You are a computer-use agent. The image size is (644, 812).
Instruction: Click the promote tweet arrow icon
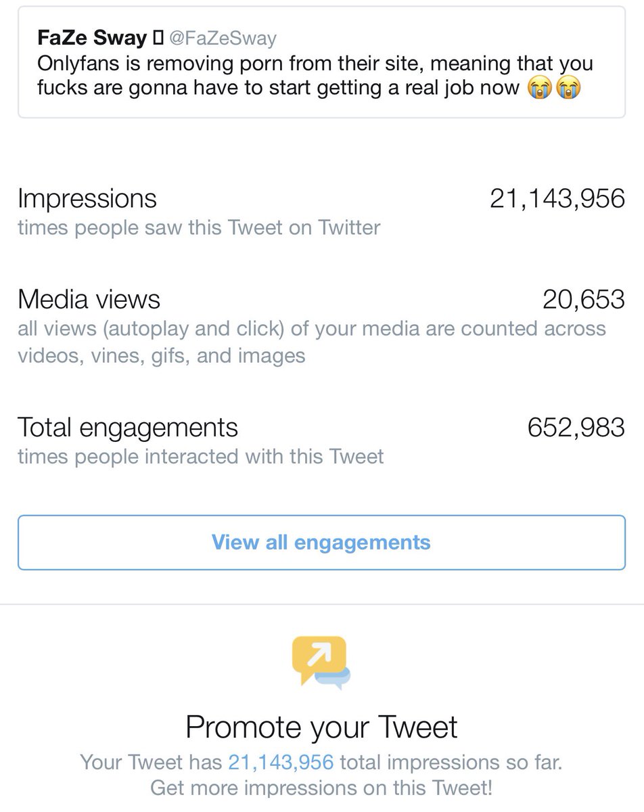[321, 661]
